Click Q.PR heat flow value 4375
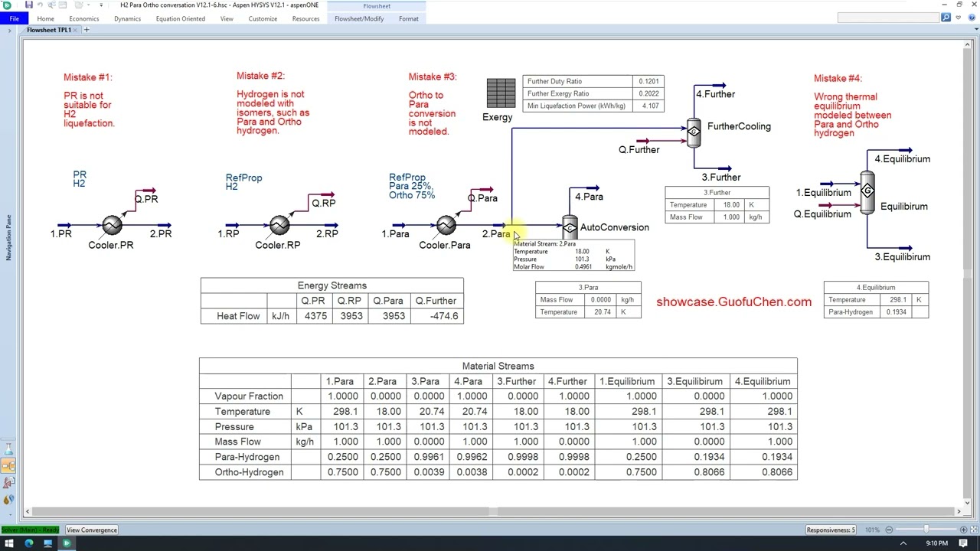Image resolution: width=980 pixels, height=551 pixels. point(315,316)
